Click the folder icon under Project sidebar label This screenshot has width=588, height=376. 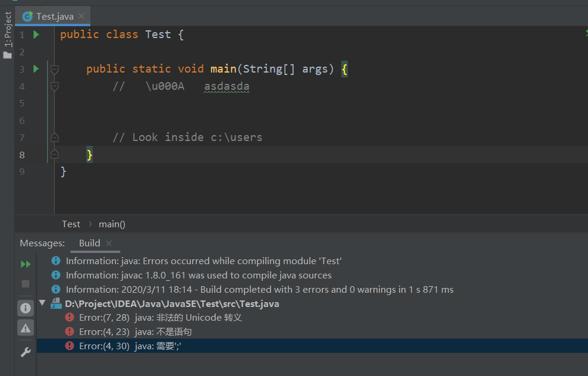point(8,55)
